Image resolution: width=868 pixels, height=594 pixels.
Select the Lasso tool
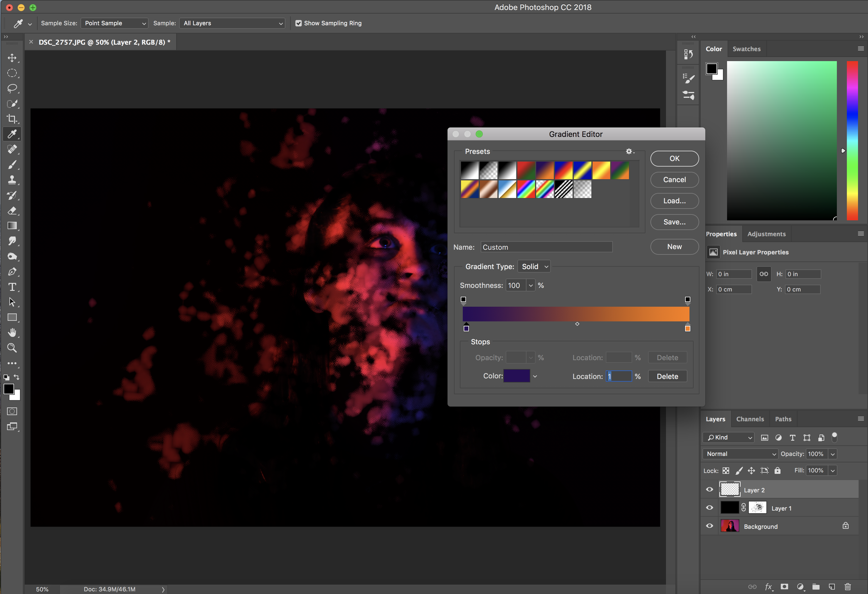click(x=12, y=88)
